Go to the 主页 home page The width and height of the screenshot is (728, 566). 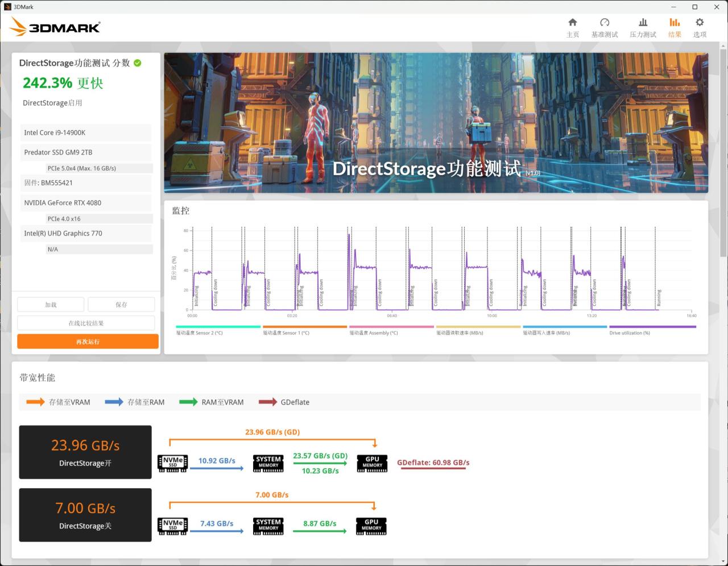[573, 27]
